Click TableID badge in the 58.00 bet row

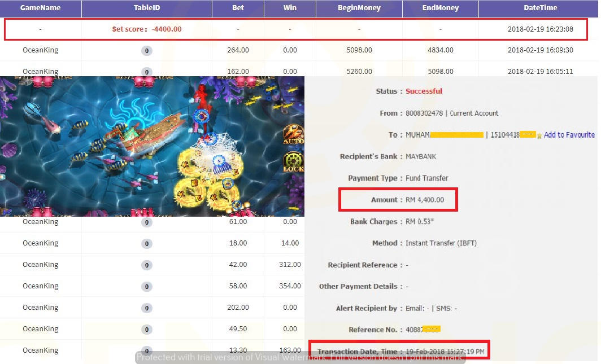(146, 286)
